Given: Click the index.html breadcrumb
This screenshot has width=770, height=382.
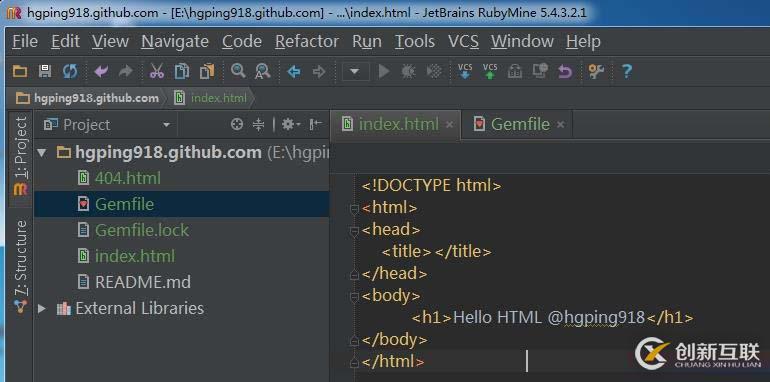Looking at the screenshot, I should tap(211, 98).
